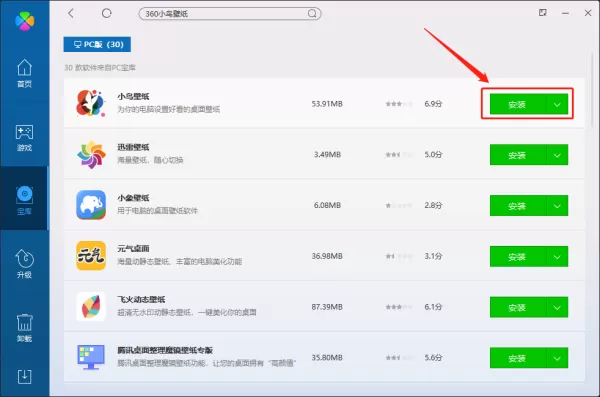Click the vertical scrollbar of results list
This screenshot has width=600, height=397.
[x=592, y=90]
